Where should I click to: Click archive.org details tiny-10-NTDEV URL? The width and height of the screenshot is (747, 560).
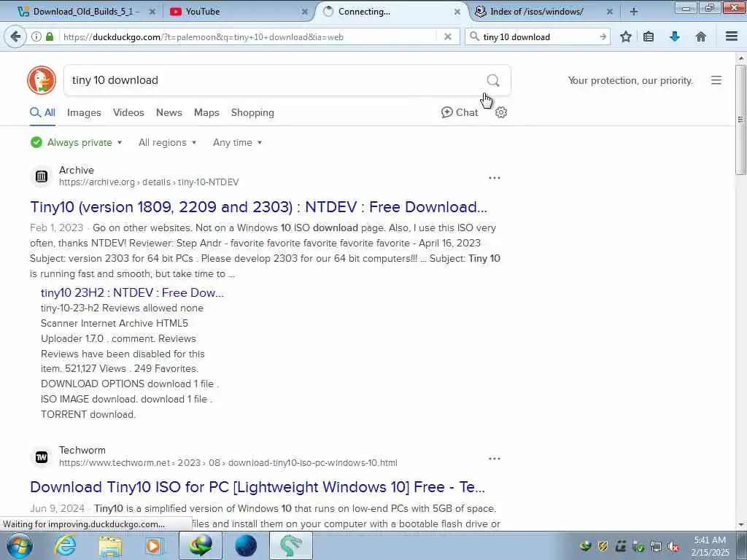coord(149,182)
